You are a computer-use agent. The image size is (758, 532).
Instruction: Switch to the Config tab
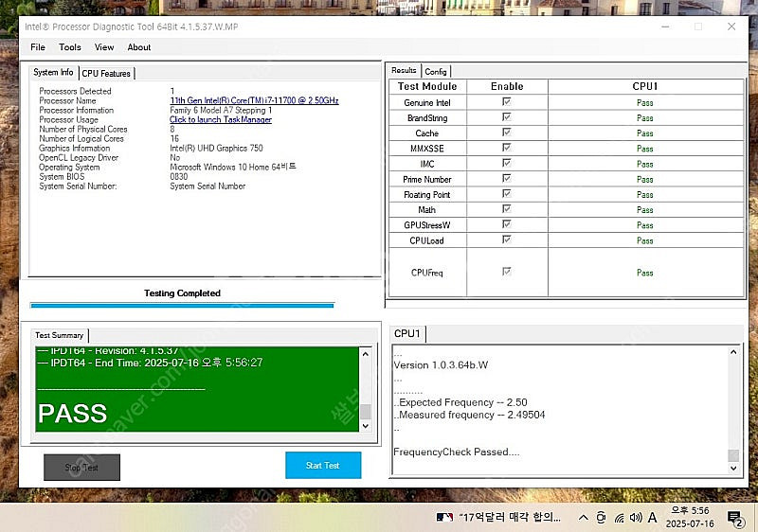point(436,71)
